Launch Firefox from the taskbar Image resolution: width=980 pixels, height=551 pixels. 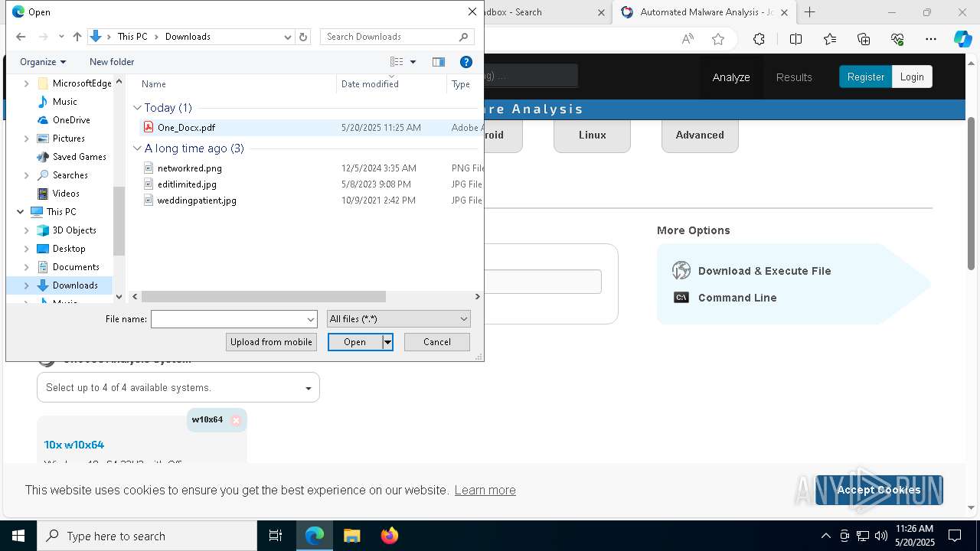click(x=389, y=536)
